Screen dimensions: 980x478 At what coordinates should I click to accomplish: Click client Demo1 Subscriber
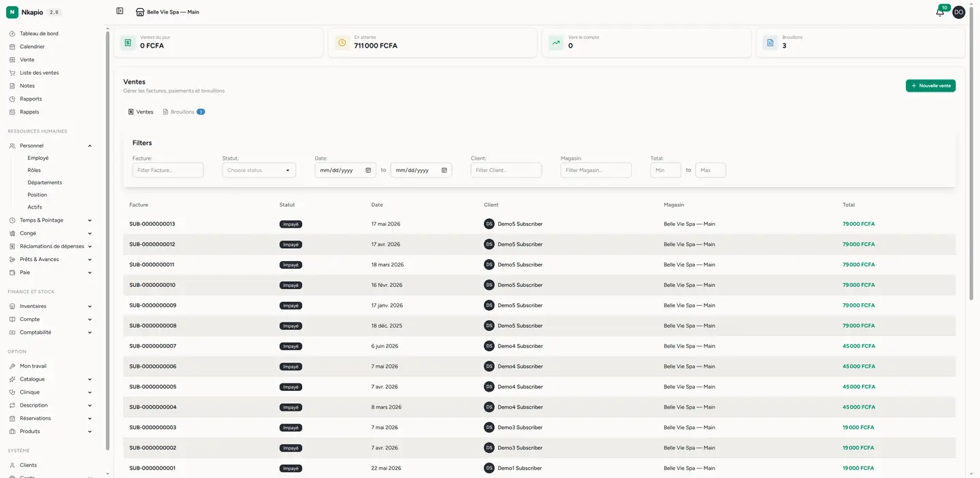pyautogui.click(x=520, y=468)
